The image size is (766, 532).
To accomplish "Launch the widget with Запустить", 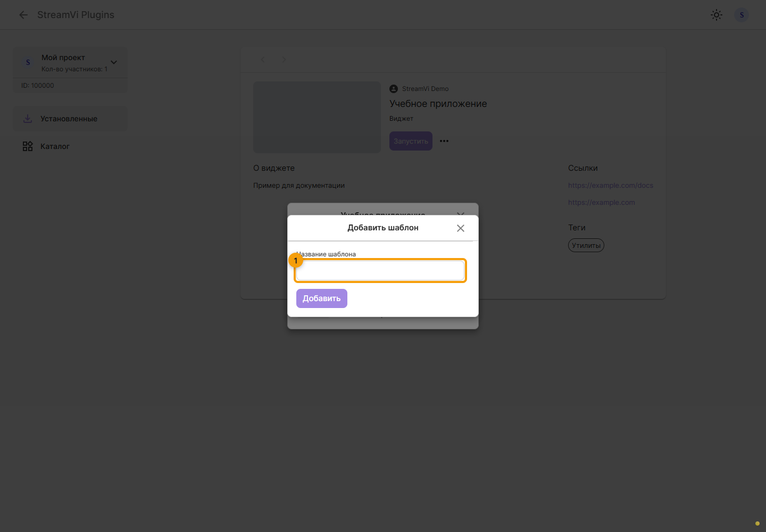I will (411, 141).
